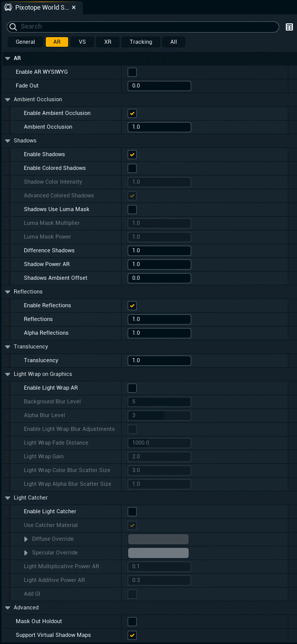Screen dimensions: 297x644
Task: Click the search magnifier icon
Action: [12, 27]
